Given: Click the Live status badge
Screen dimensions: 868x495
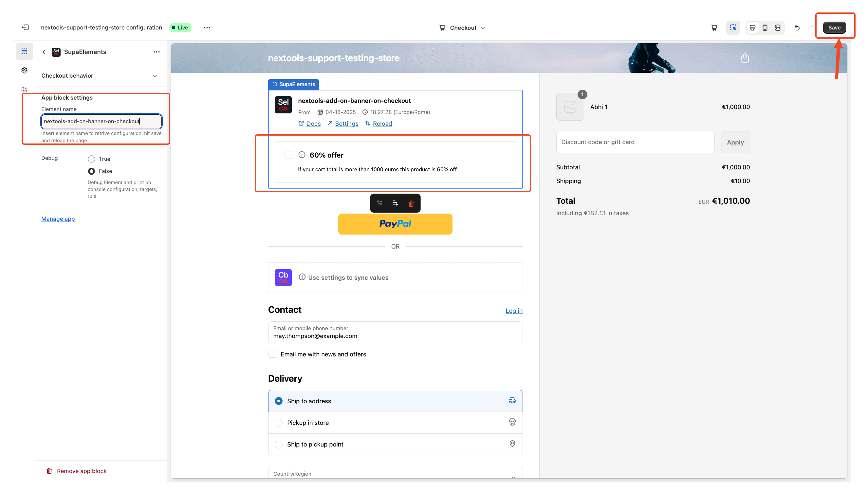Looking at the screenshot, I should click(180, 28).
